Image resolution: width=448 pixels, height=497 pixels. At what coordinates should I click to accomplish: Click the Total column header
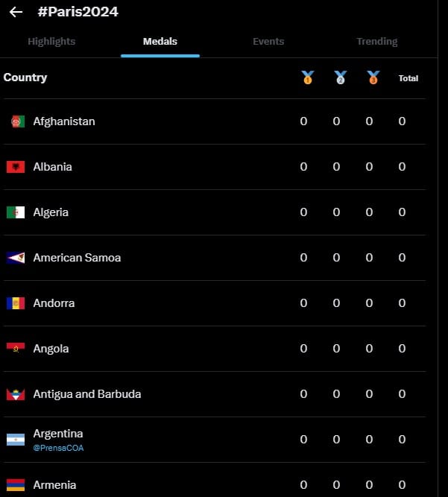coord(408,78)
